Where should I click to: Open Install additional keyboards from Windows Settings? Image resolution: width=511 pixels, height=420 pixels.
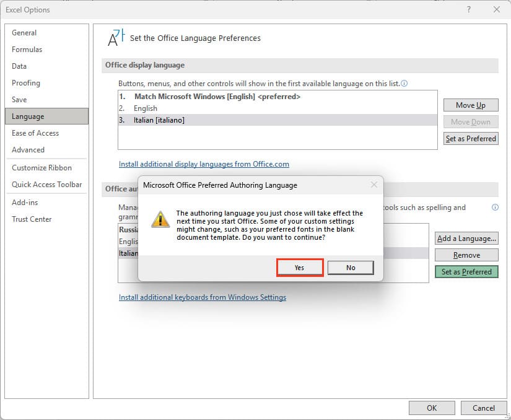click(x=203, y=297)
